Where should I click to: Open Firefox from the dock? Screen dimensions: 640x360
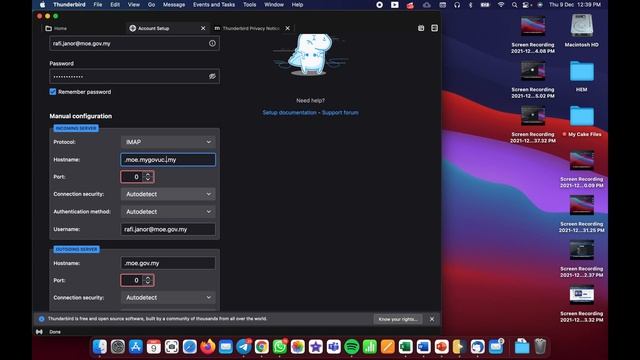pos(207,347)
